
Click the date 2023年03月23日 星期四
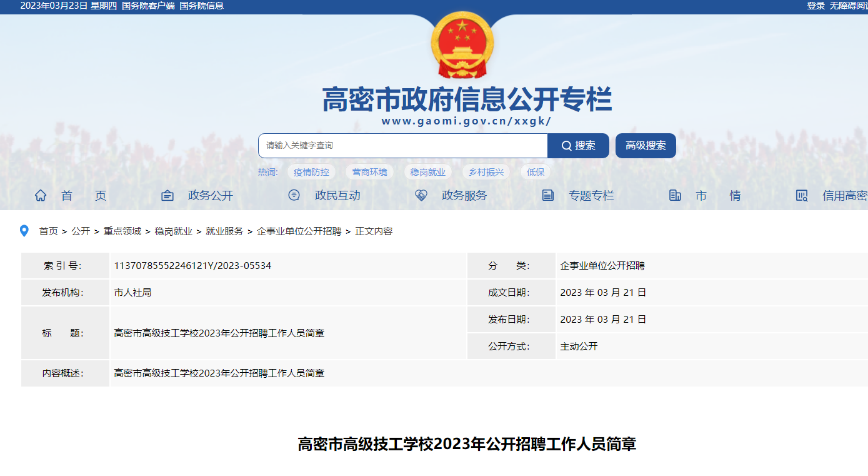(x=69, y=6)
